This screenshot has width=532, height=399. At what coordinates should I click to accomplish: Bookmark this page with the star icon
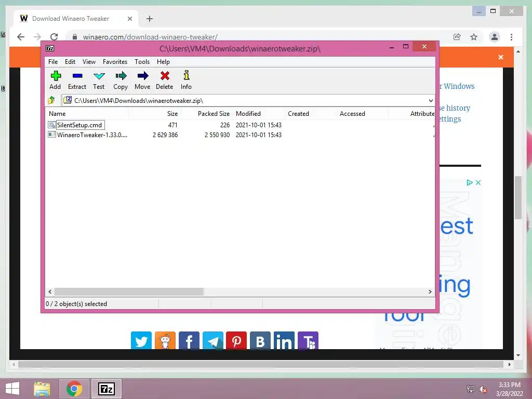tap(474, 37)
